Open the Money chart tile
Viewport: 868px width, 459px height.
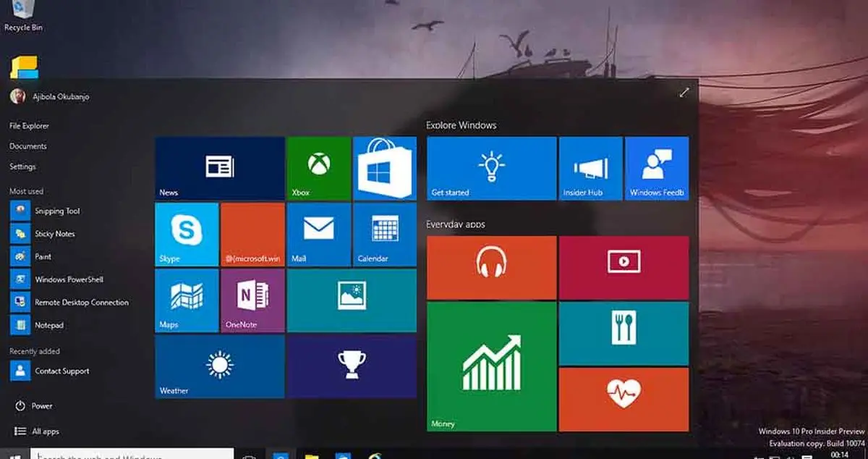click(x=491, y=366)
